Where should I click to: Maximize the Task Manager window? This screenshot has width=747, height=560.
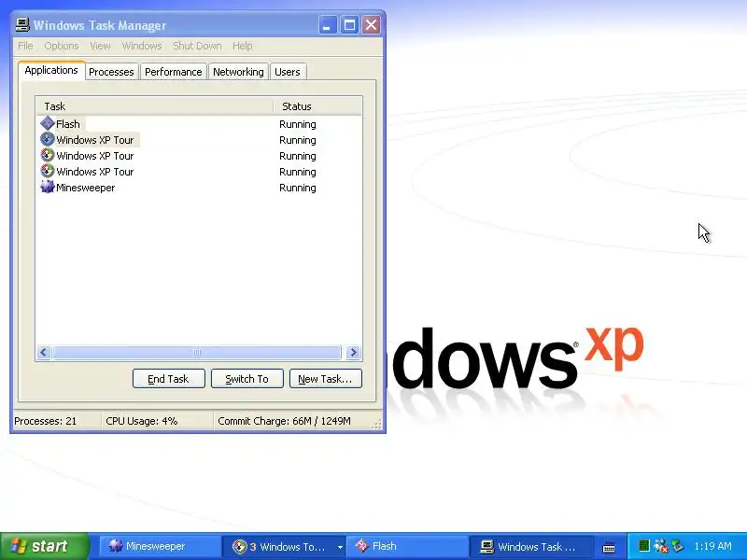point(349,25)
